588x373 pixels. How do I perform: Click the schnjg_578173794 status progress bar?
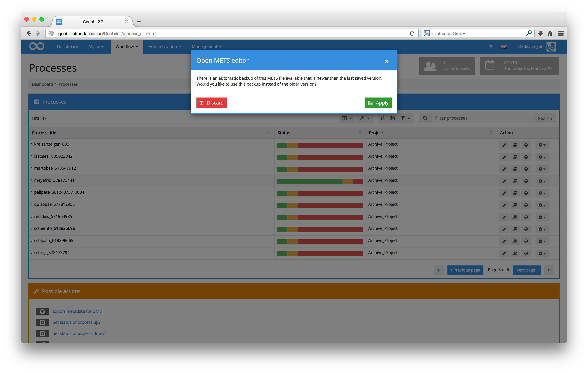320,254
